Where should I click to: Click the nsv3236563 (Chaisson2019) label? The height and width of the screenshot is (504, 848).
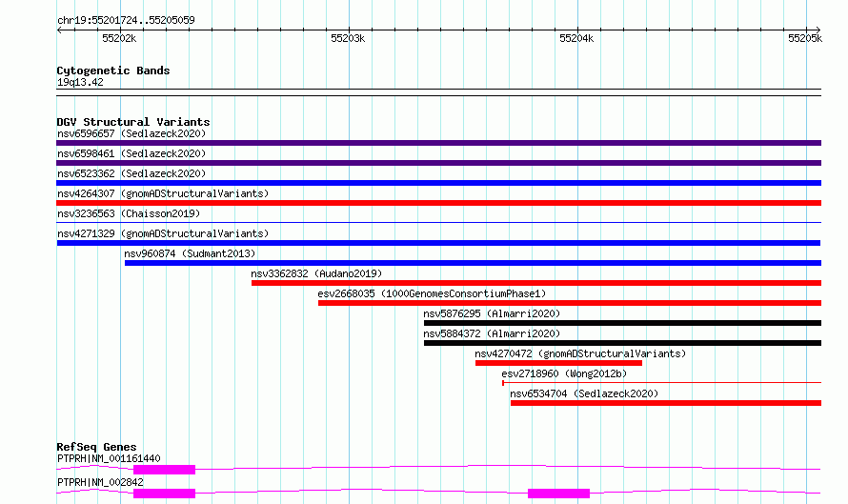[x=129, y=213]
